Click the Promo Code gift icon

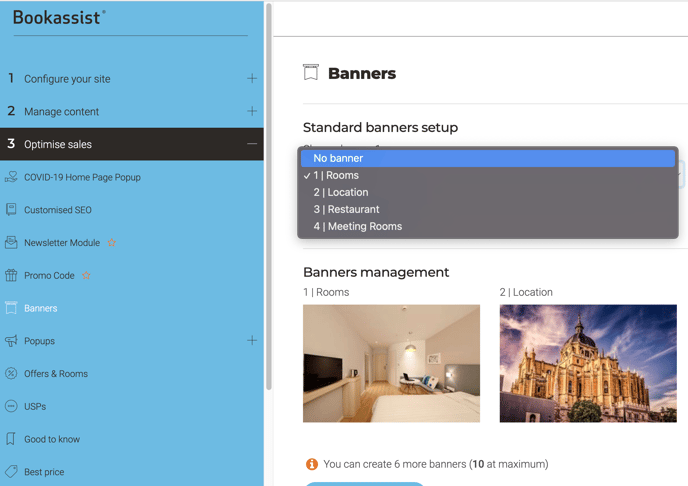[x=11, y=276]
